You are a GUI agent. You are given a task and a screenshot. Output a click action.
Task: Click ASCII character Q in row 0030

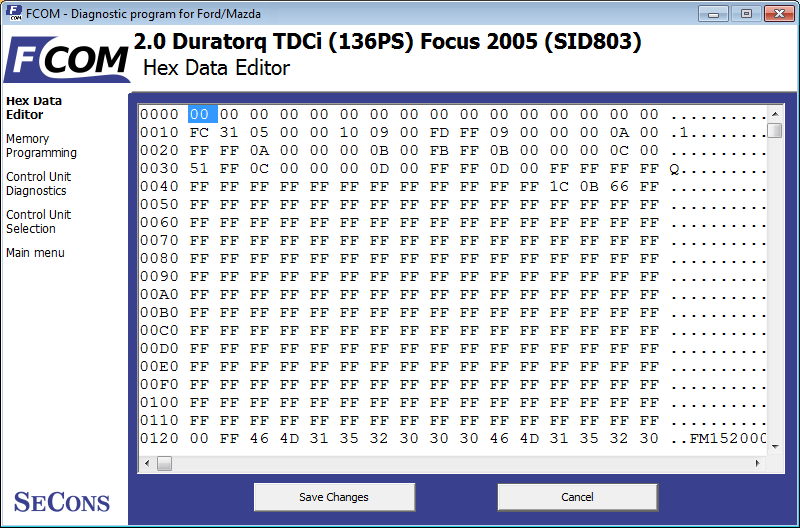674,169
